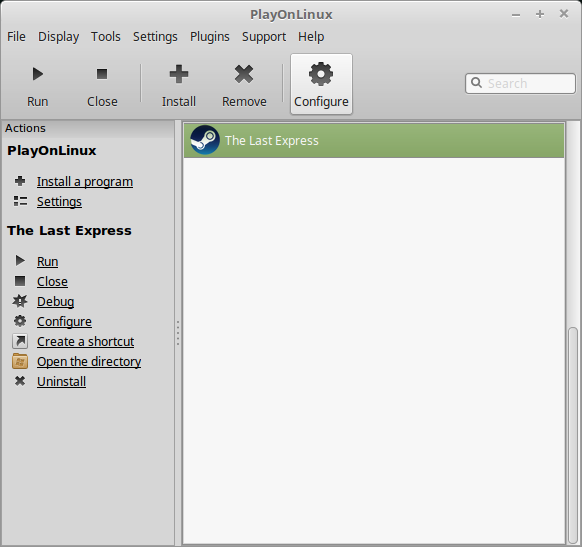582x547 pixels.
Task: Focus the Search input field
Action: click(x=520, y=83)
